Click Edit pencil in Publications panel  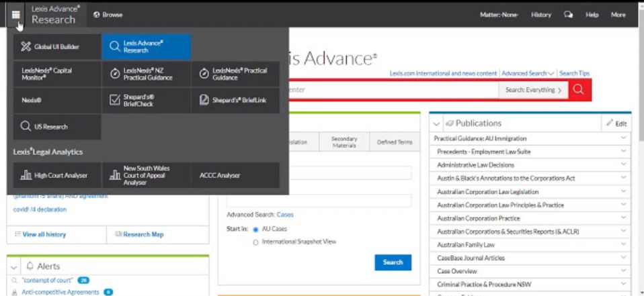tap(616, 124)
